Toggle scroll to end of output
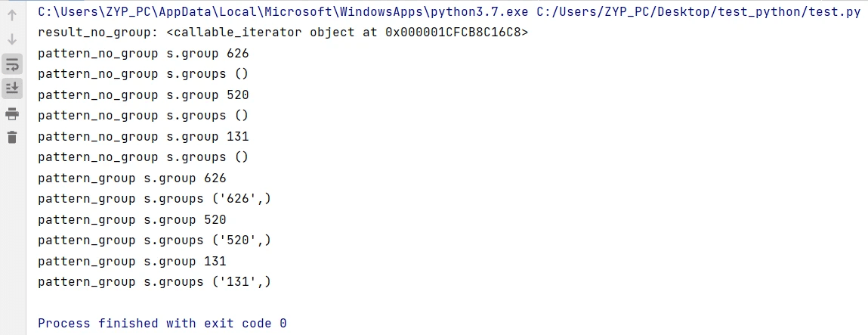868x335 pixels. tap(12, 88)
